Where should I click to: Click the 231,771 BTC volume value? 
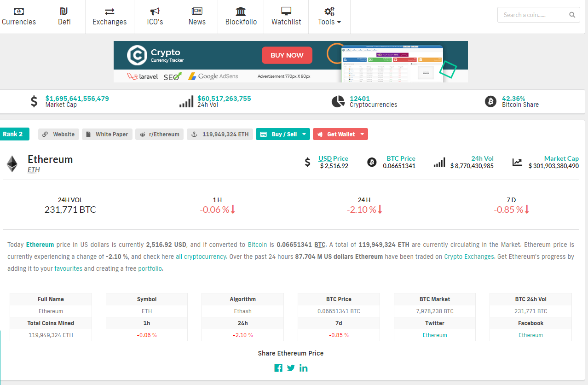[x=70, y=210]
